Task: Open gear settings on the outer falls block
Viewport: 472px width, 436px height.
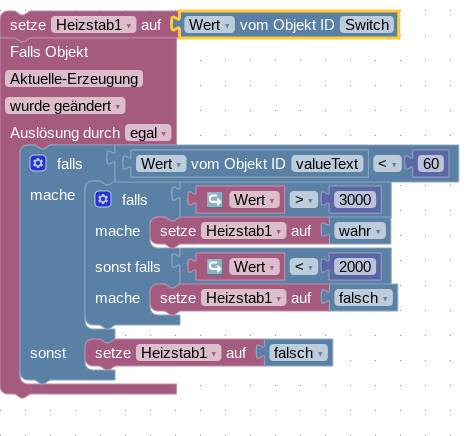Action: coord(38,163)
